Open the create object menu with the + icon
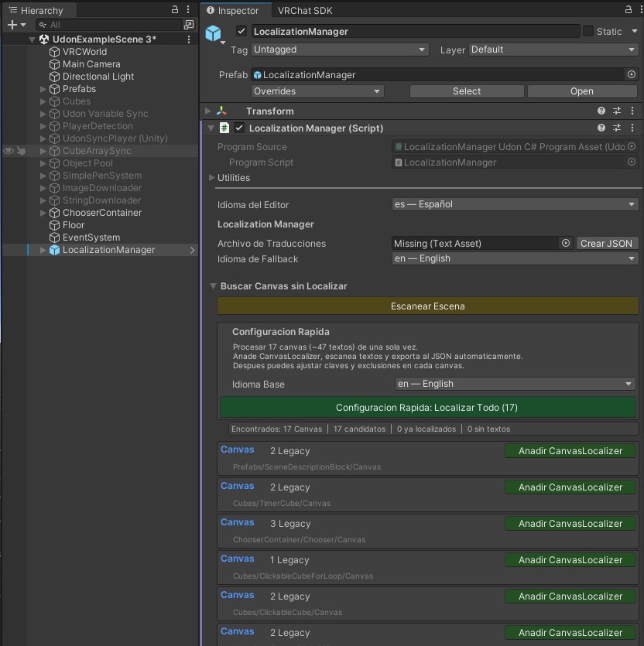 (x=11, y=24)
